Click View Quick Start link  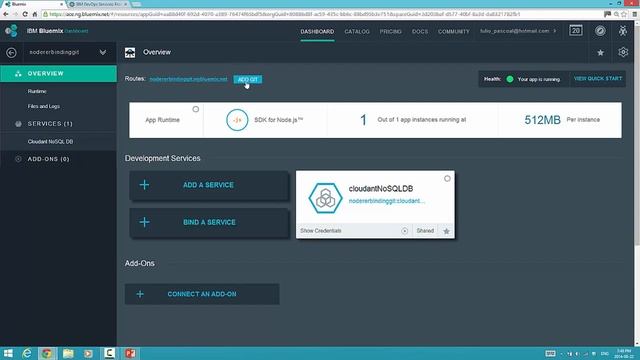point(598,79)
